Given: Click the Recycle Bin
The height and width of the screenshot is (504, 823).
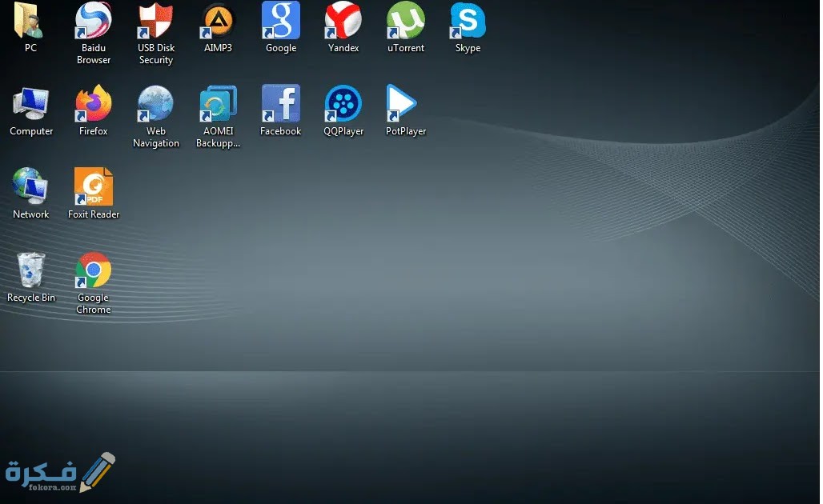Looking at the screenshot, I should pyautogui.click(x=30, y=271).
